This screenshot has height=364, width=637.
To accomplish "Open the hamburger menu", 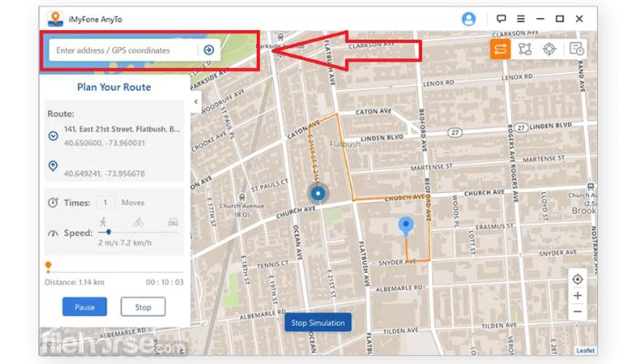I will coord(521,19).
